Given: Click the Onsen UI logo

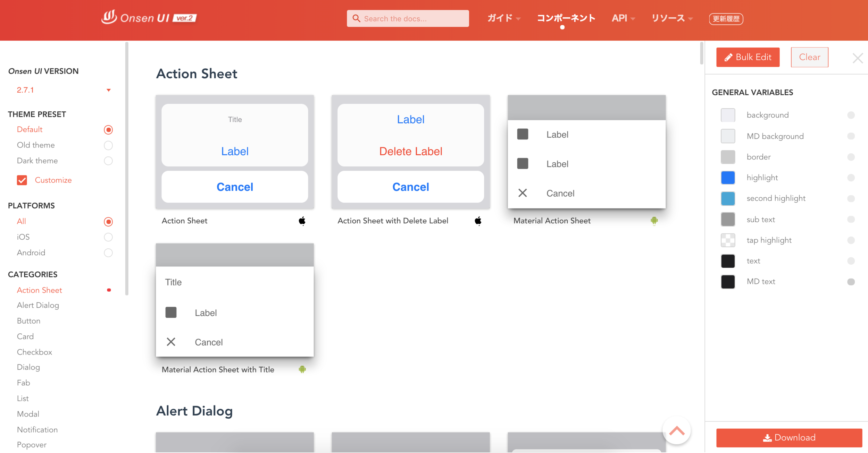Looking at the screenshot, I should click(149, 18).
